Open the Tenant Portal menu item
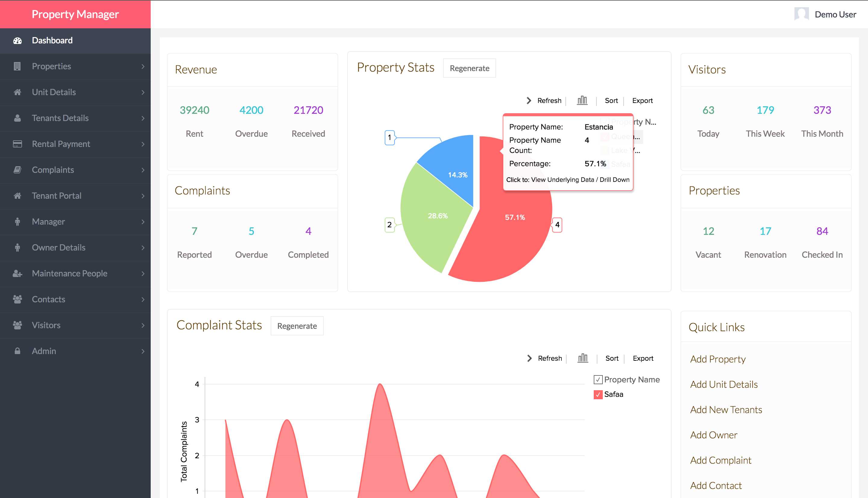The height and width of the screenshot is (498, 868). [x=56, y=196]
